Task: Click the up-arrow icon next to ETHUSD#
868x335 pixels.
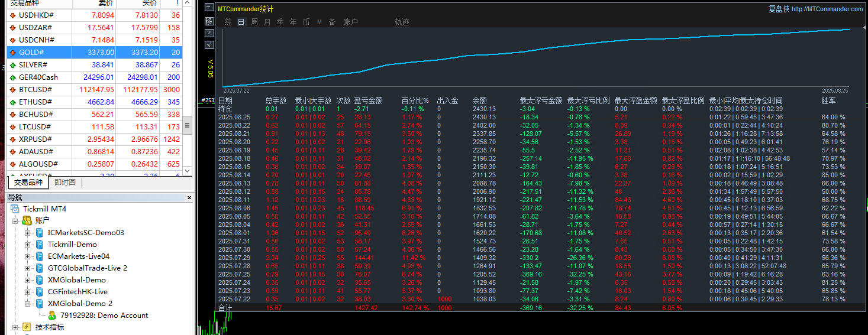Action: coord(13,102)
